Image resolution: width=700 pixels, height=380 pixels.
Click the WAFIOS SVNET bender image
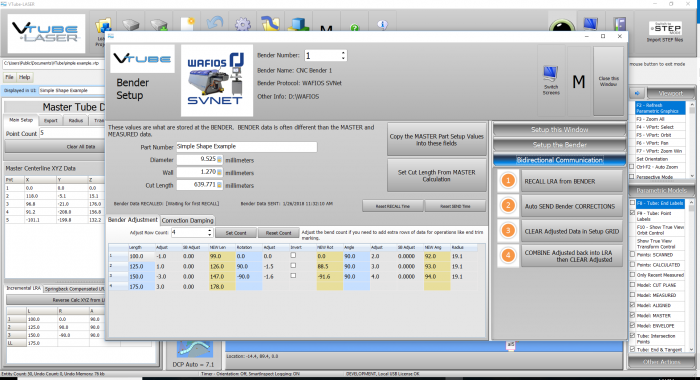[217, 80]
